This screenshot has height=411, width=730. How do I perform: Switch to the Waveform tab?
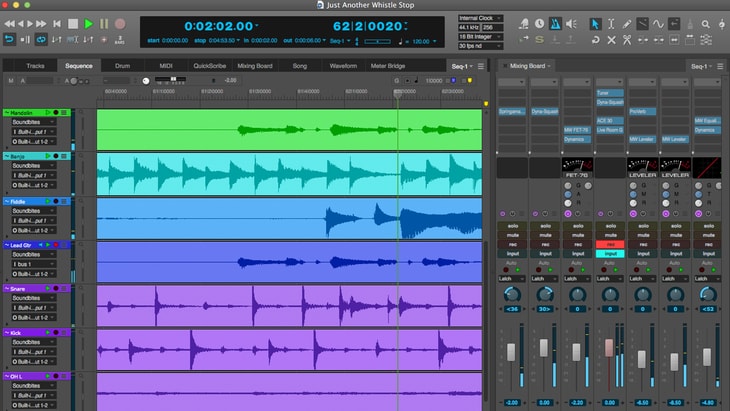pos(343,66)
